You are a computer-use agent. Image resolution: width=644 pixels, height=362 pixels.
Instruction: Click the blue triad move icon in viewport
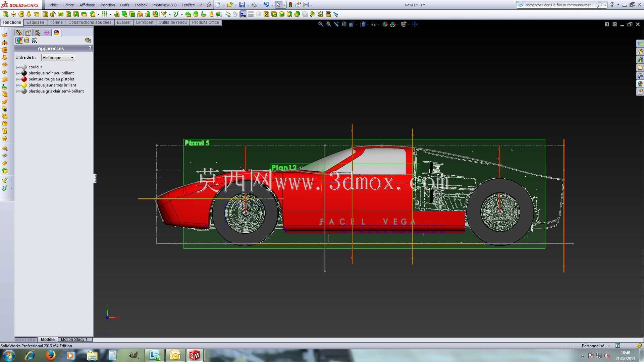point(415,24)
